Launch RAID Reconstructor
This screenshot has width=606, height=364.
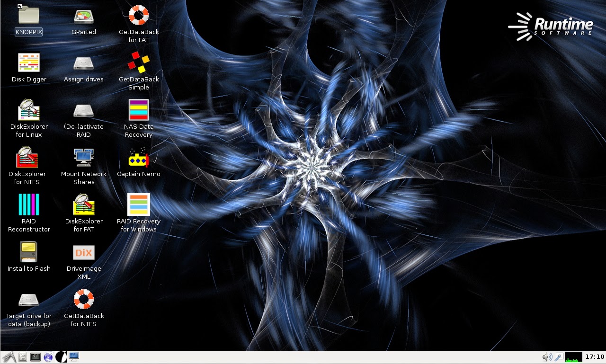click(29, 204)
